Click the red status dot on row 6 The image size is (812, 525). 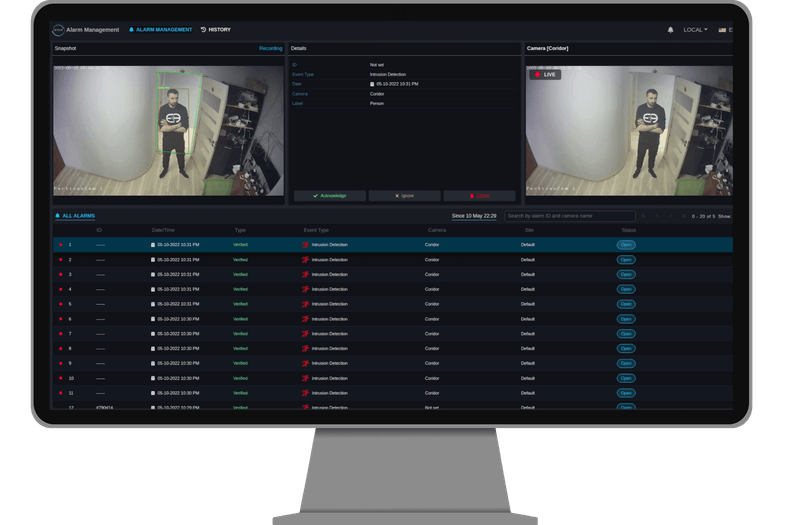point(61,319)
